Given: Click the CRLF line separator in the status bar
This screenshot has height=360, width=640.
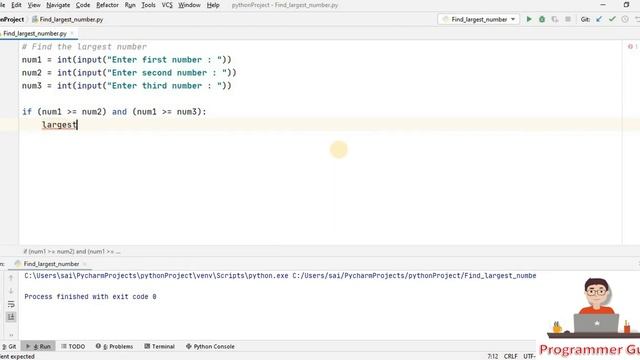Looking at the screenshot, I should [x=510, y=356].
